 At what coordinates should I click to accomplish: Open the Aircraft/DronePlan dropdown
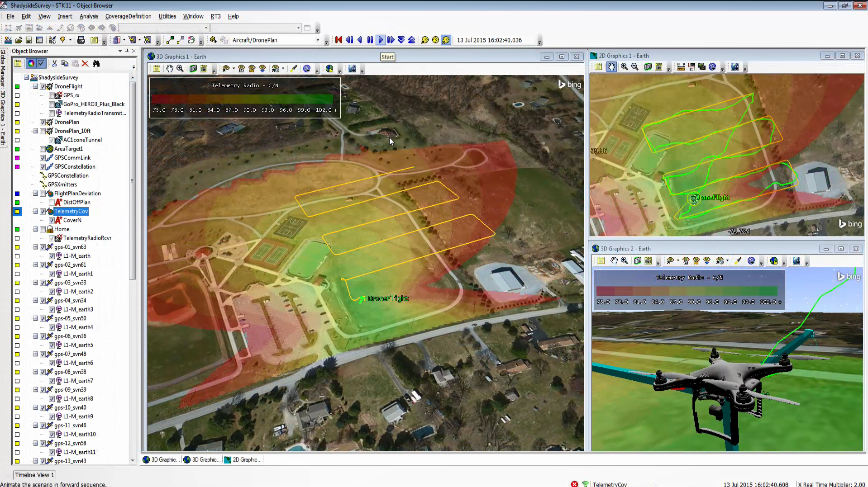(318, 40)
